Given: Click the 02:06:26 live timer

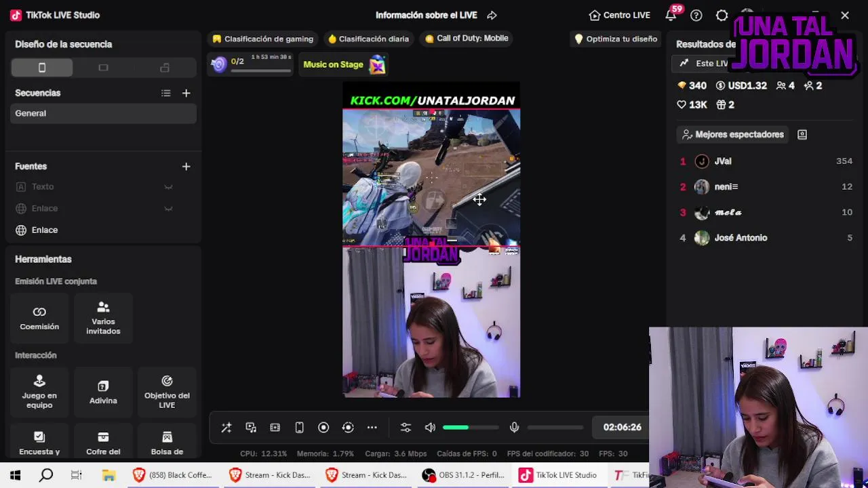Looking at the screenshot, I should (622, 427).
